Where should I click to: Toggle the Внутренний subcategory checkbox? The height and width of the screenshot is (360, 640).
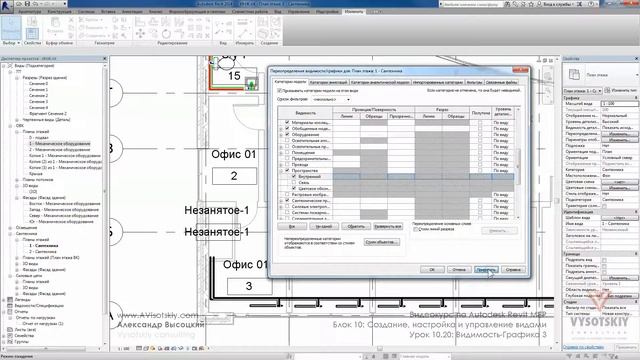click(x=294, y=176)
